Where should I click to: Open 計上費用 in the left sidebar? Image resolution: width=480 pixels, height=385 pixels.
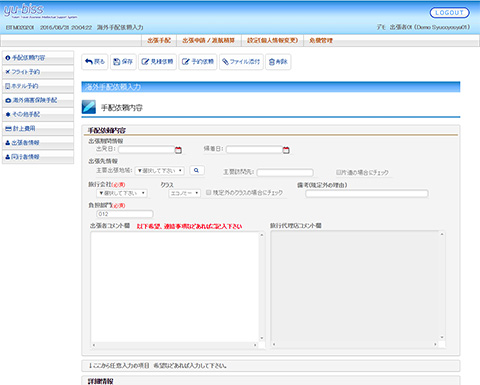[38, 128]
